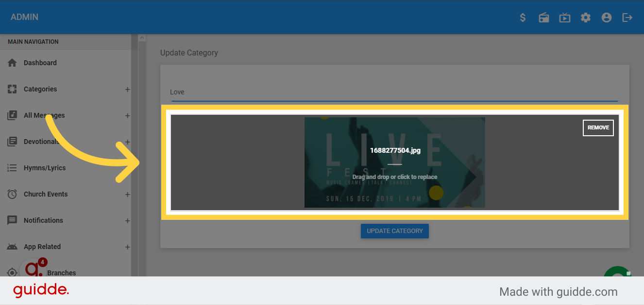Screen dimensions: 644x305
Task: Select the Dashboard home icon
Action: [11, 62]
